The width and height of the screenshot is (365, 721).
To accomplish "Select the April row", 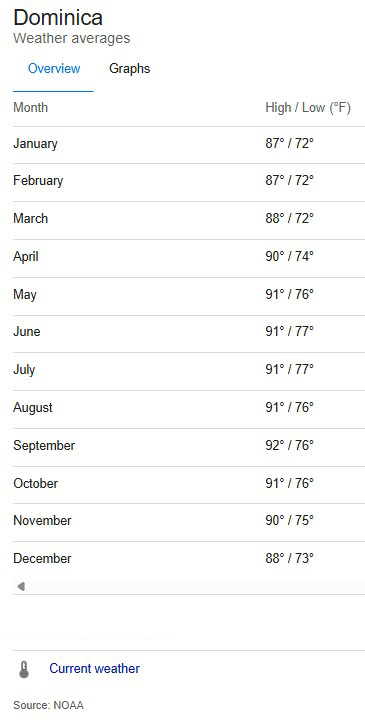I will tap(189, 257).
